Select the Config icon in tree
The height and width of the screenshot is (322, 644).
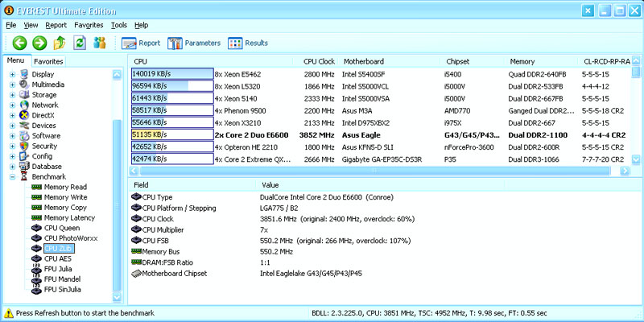(24, 156)
